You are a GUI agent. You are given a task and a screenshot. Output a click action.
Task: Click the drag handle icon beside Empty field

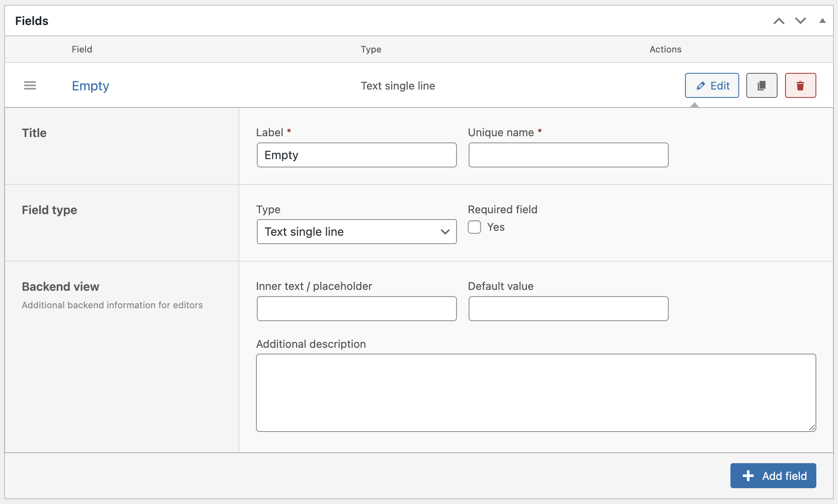(30, 85)
